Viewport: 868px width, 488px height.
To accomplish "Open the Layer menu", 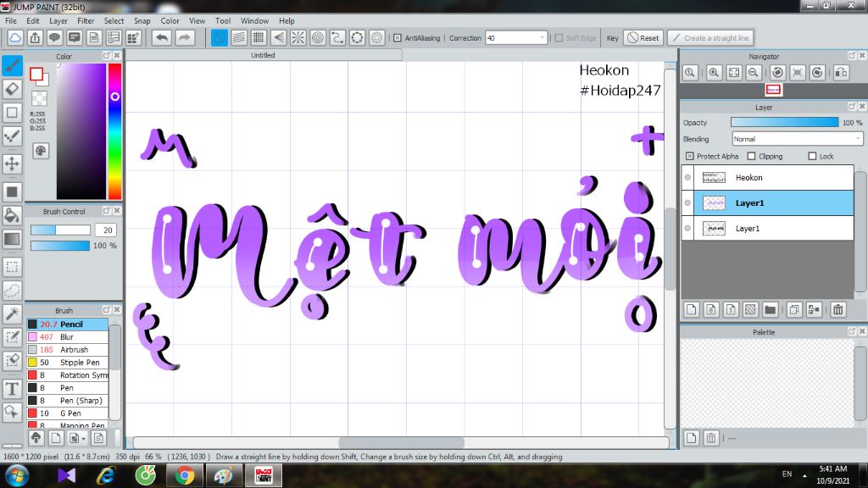I will [58, 21].
